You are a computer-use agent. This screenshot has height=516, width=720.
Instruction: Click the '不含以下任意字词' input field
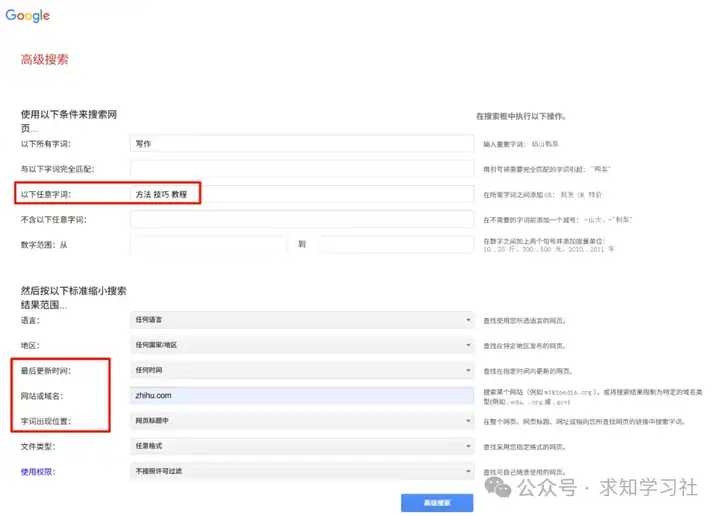(x=302, y=219)
